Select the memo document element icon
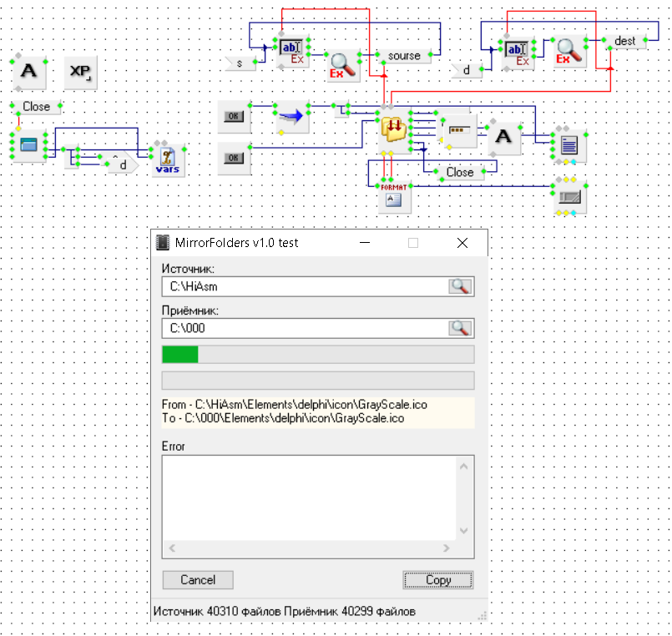The image size is (672, 636). click(x=569, y=145)
